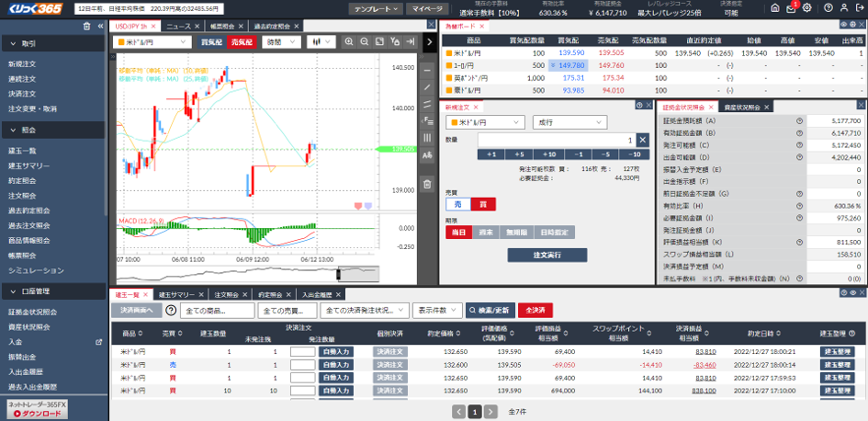Click the help icon in 新規注文 panel

[639, 105]
